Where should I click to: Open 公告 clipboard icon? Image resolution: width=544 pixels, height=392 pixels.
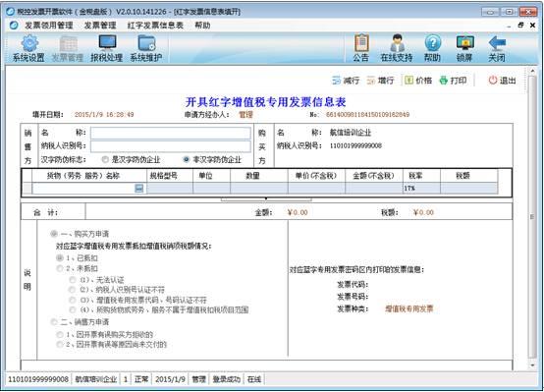click(x=361, y=42)
